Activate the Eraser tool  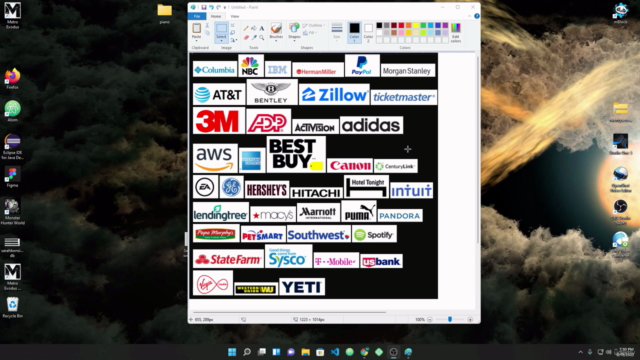[246, 38]
